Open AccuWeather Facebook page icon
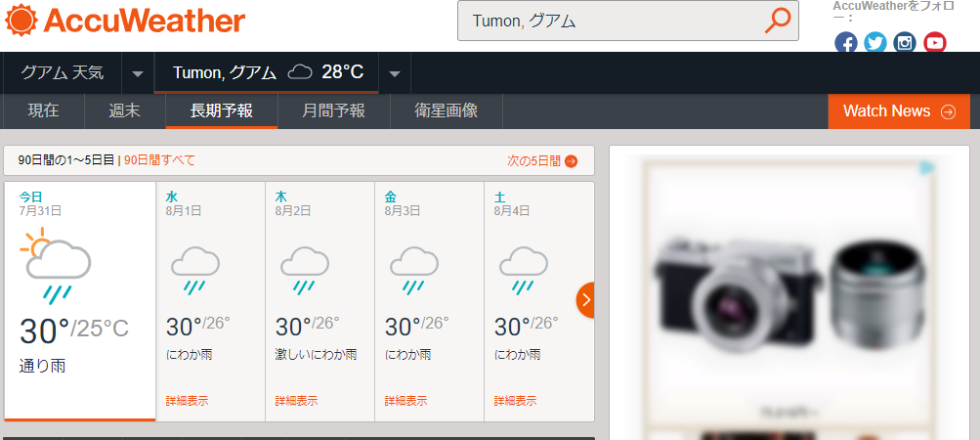Screen dimensions: 980x440 point(846,43)
